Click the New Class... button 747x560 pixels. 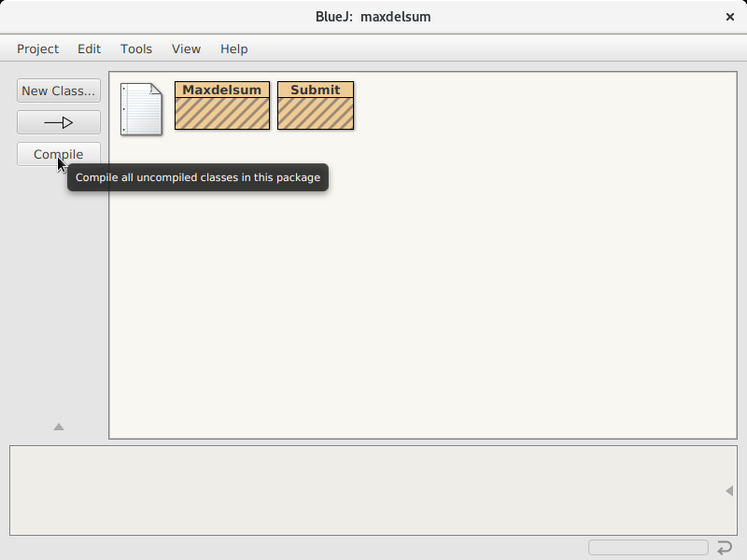[x=59, y=91]
